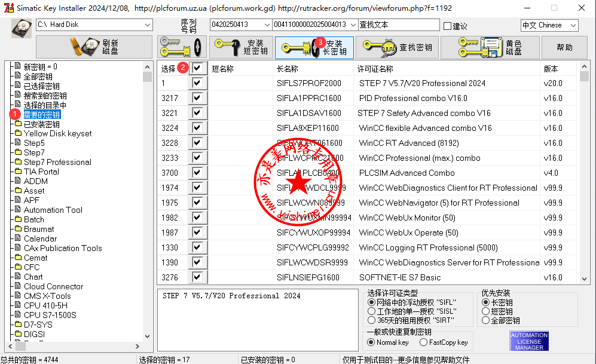Open Automation License Manager logo button
596x364 pixels.
click(x=529, y=341)
